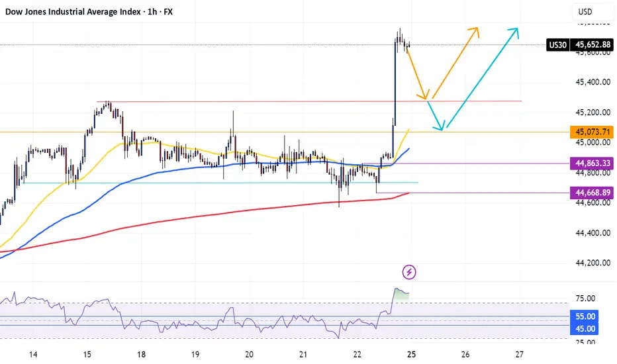Click the Dow Jones Industrial Average Index title
The width and height of the screenshot is (617, 364).
pos(73,12)
